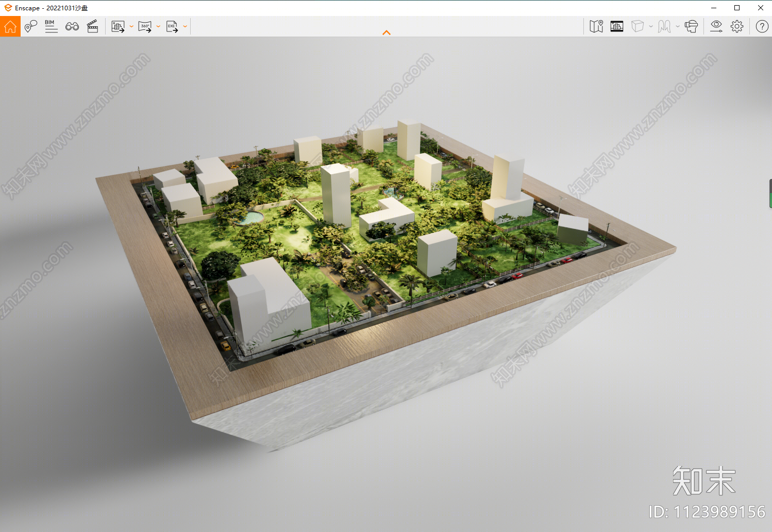The width and height of the screenshot is (772, 532).
Task: Click the Home button in Enscape toolbar
Action: 10,26
